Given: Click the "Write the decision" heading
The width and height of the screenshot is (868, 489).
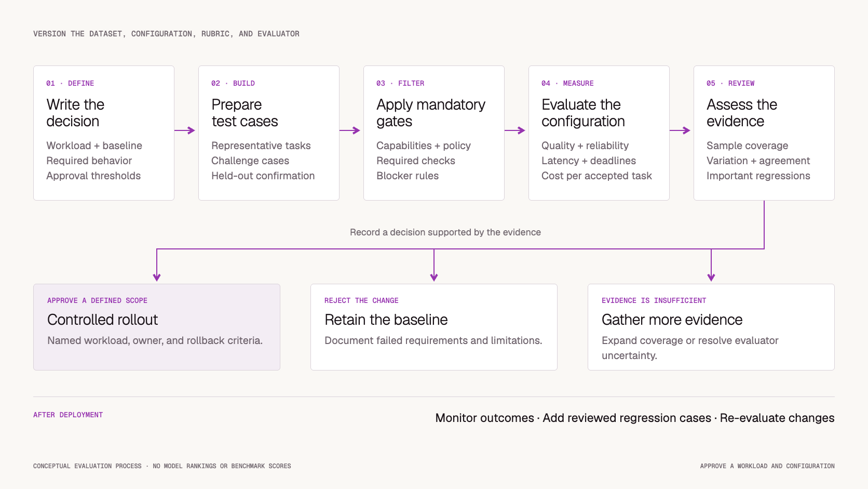Looking at the screenshot, I should [x=75, y=113].
